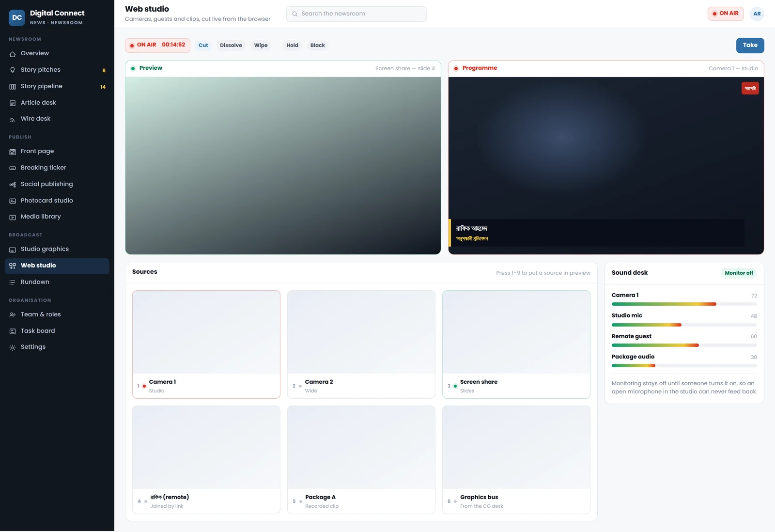
Task: Select the Cut transition
Action: [203, 45]
